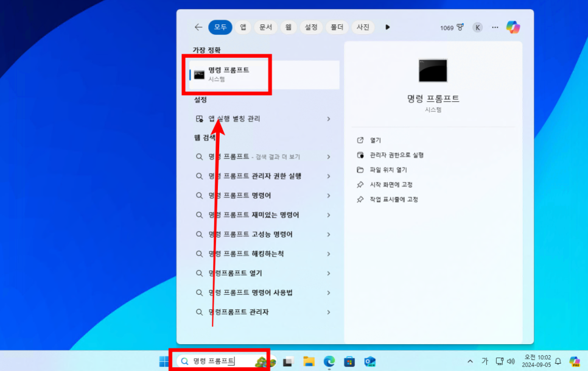Expand chevron beside 명령 프롬프트 명령어 사용법
Screen dimensions: 588x371
329,292
